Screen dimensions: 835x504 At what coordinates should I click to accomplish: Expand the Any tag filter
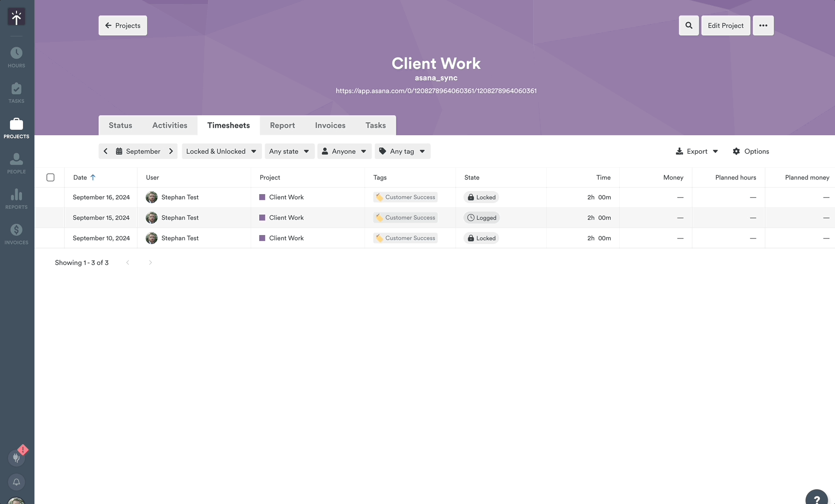click(x=403, y=151)
